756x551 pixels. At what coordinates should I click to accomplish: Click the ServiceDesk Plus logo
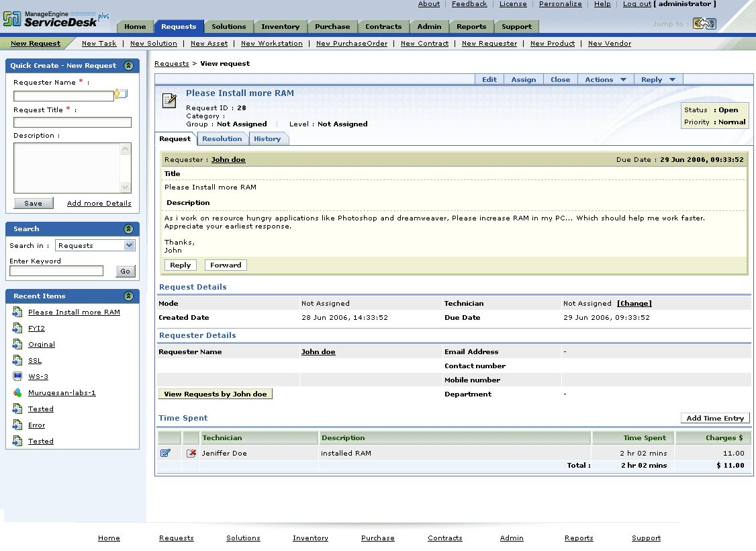point(56,18)
